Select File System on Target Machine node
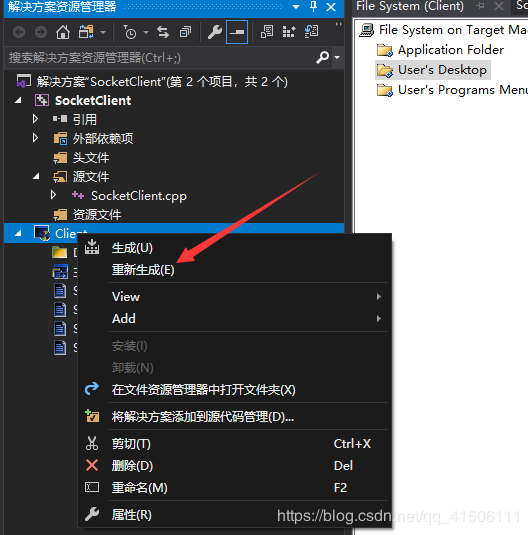The image size is (528, 535). (443, 30)
